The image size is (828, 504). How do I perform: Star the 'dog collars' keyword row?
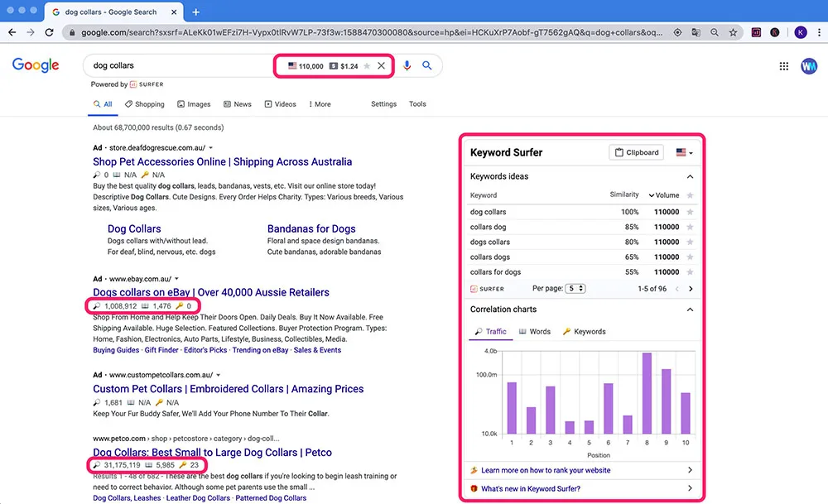pyautogui.click(x=690, y=212)
